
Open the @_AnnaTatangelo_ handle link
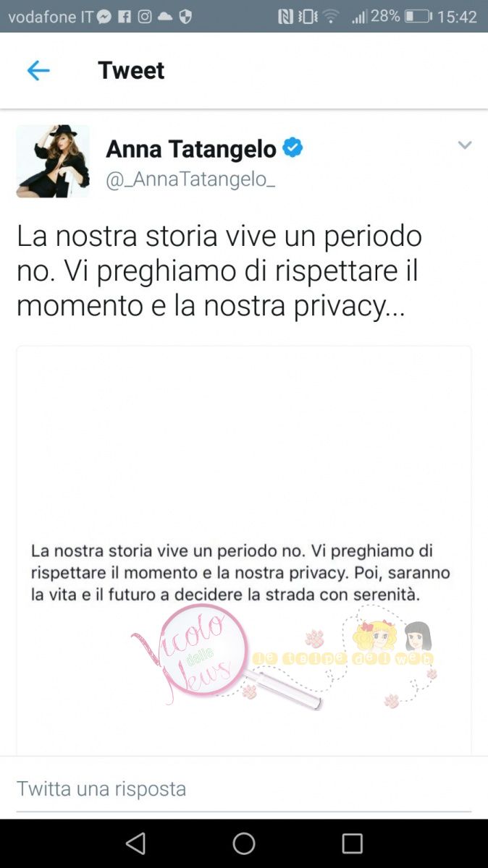pos(190,179)
